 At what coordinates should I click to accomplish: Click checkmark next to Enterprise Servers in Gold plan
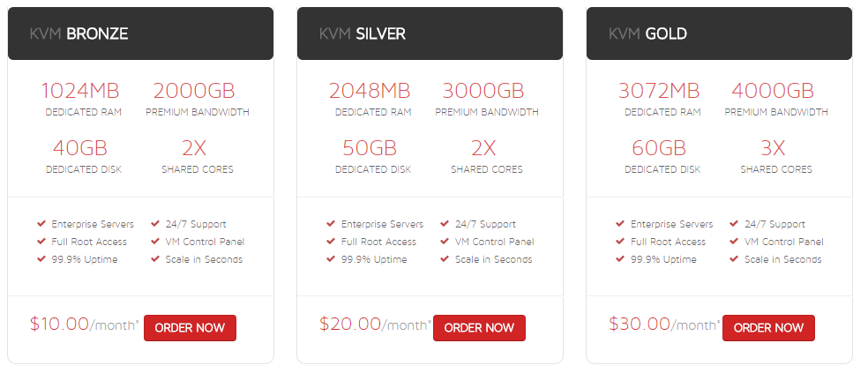click(x=620, y=224)
